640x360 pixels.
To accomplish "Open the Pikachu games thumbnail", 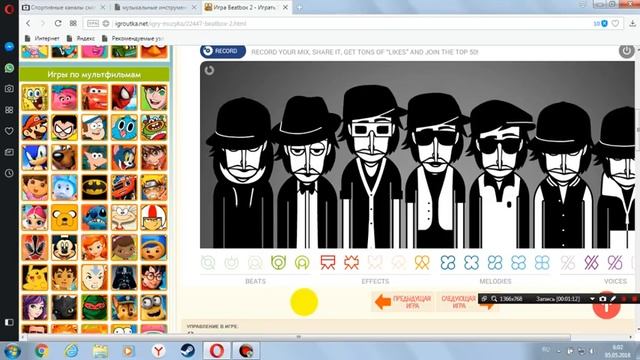I will click(35, 278).
